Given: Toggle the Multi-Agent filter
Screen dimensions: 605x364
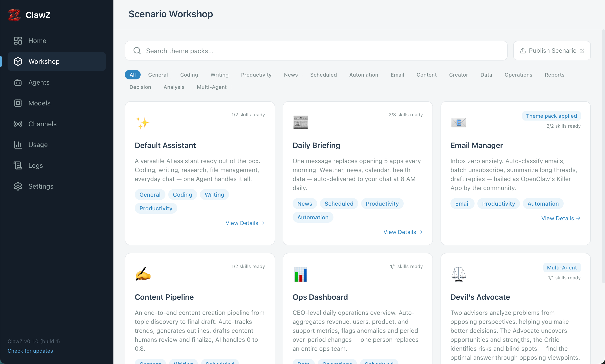Looking at the screenshot, I should pyautogui.click(x=212, y=87).
